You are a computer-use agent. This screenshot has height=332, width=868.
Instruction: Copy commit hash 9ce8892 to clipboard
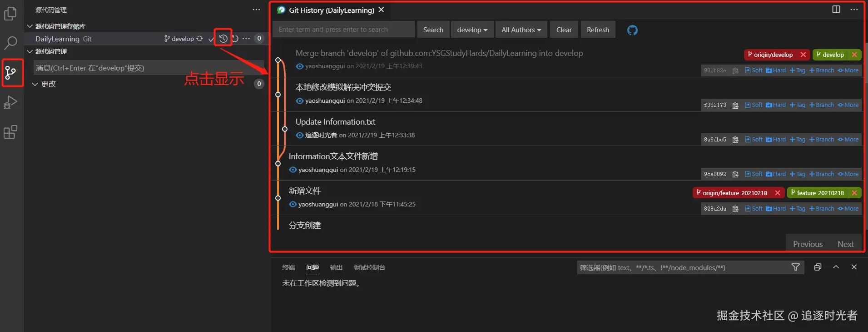pyautogui.click(x=735, y=174)
